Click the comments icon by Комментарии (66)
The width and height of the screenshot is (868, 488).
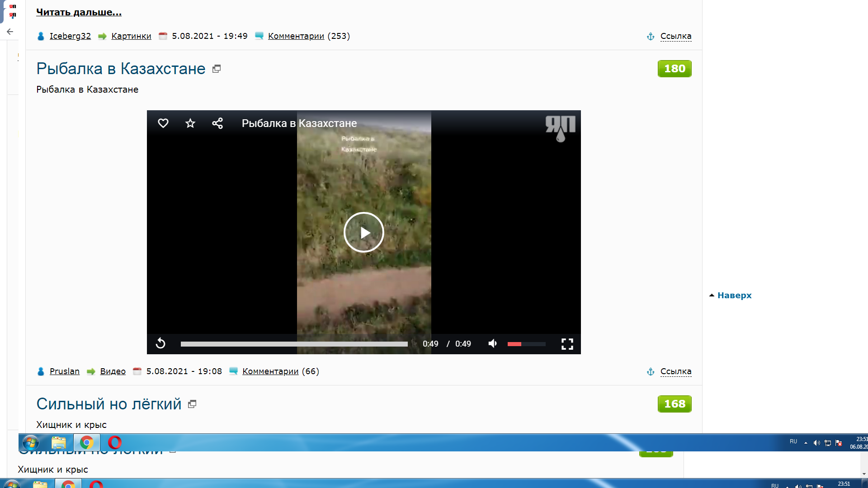coord(233,371)
